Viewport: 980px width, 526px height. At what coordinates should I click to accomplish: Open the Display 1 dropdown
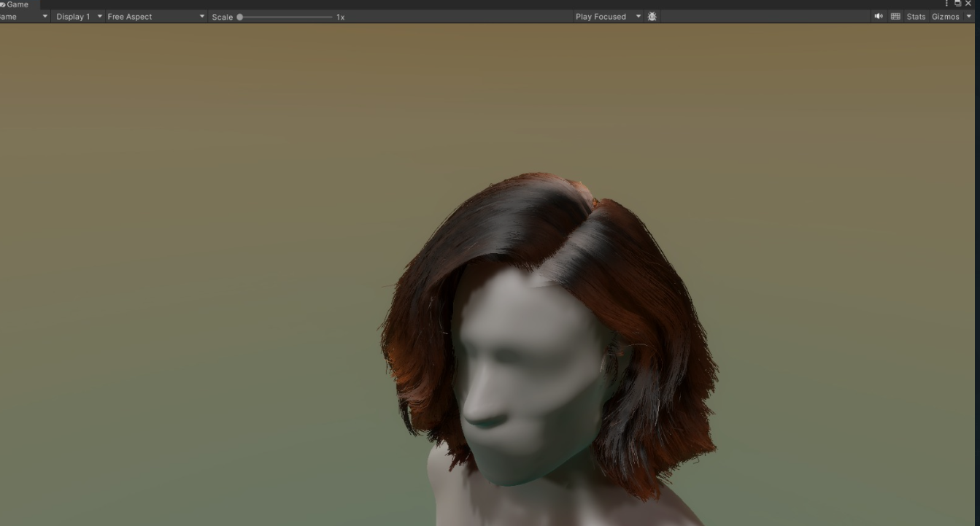[79, 17]
